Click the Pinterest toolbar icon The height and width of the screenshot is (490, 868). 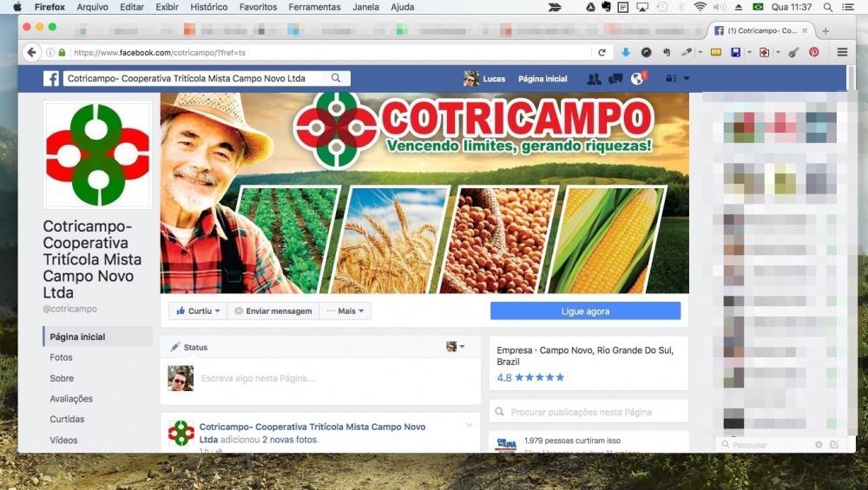814,52
